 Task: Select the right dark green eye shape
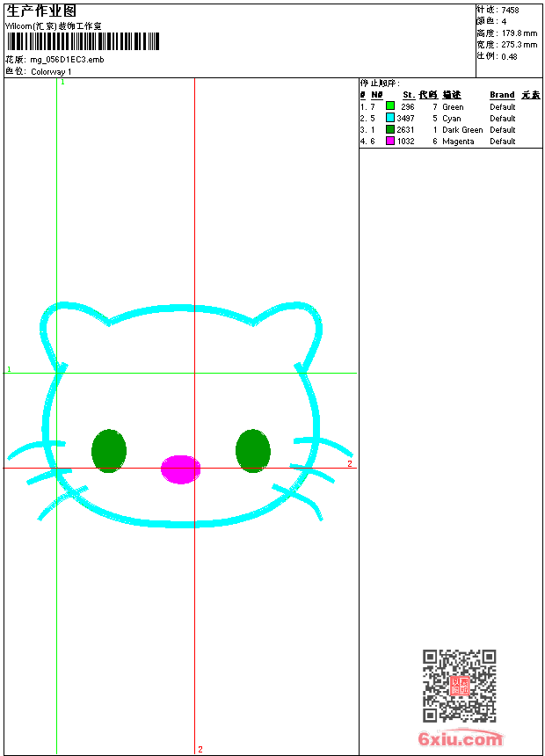[253, 451]
